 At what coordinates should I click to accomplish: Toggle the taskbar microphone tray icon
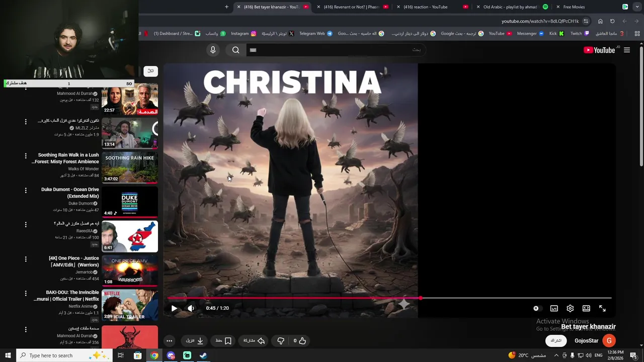click(572, 355)
